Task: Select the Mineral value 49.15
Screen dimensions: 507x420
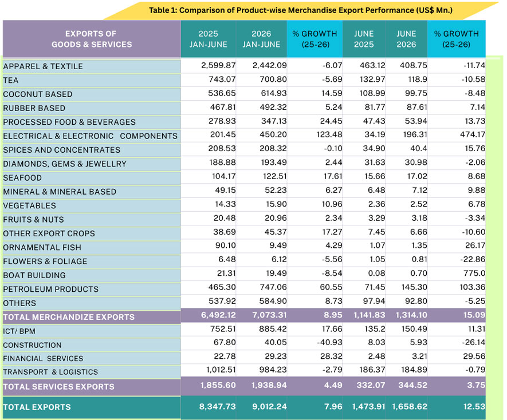Action: tap(225, 190)
